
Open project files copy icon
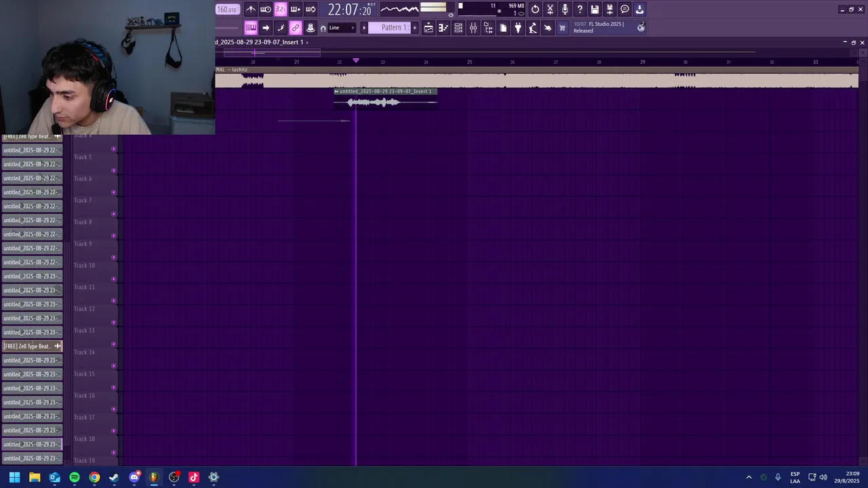(503, 28)
